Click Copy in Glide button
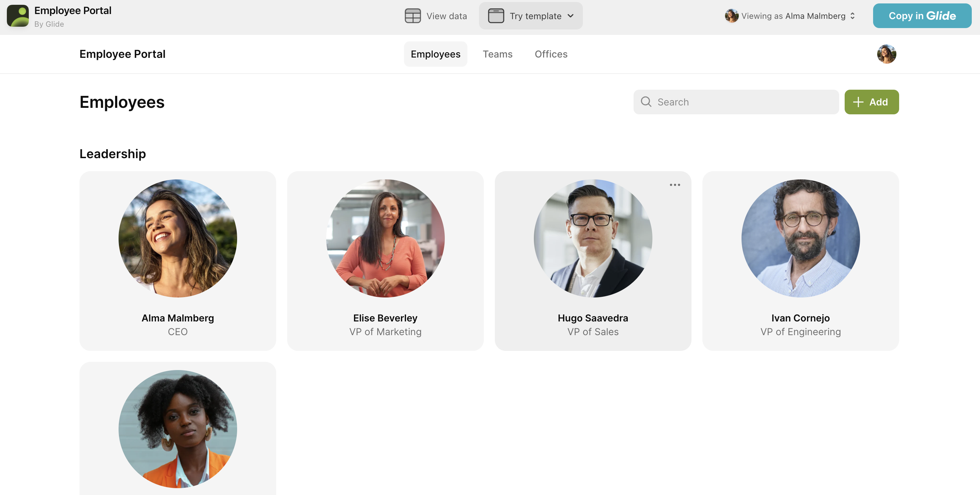 (922, 16)
